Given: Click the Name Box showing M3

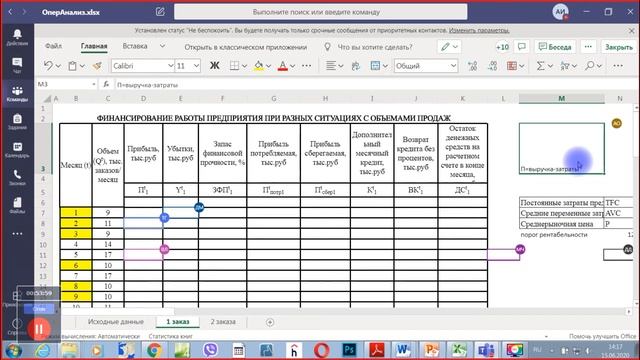Looking at the screenshot, I should (67, 84).
